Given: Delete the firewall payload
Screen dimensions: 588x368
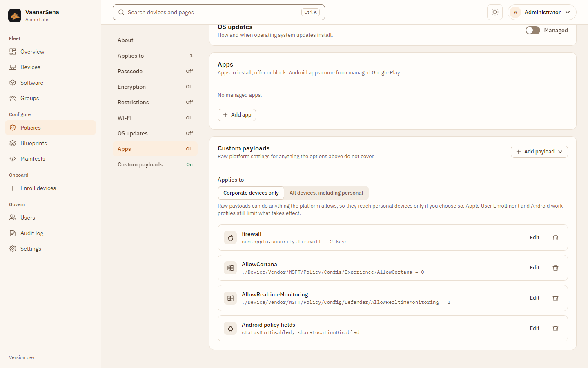Looking at the screenshot, I should click(555, 238).
